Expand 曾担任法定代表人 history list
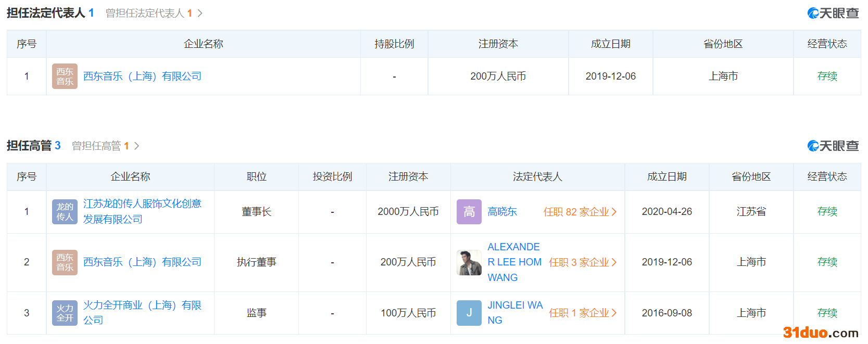868x344 pixels. [x=154, y=13]
